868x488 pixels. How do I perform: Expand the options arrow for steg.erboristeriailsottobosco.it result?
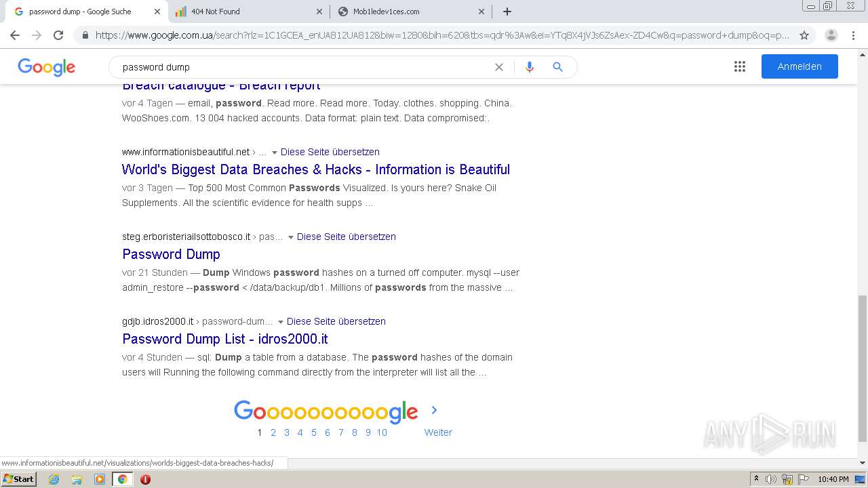(x=291, y=237)
